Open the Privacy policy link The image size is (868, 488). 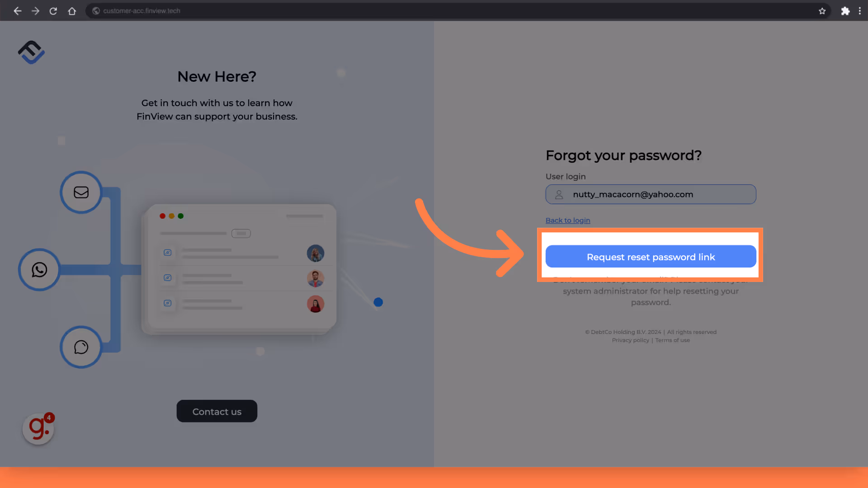(630, 340)
